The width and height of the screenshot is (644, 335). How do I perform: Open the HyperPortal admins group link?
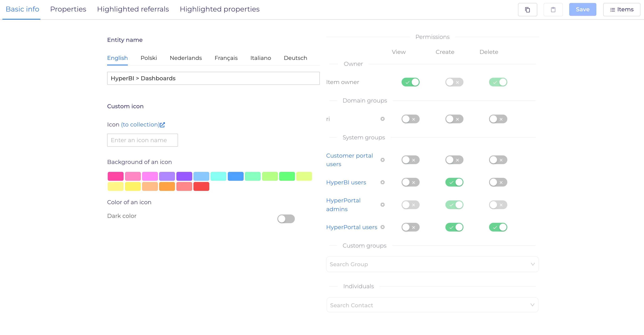(x=343, y=205)
